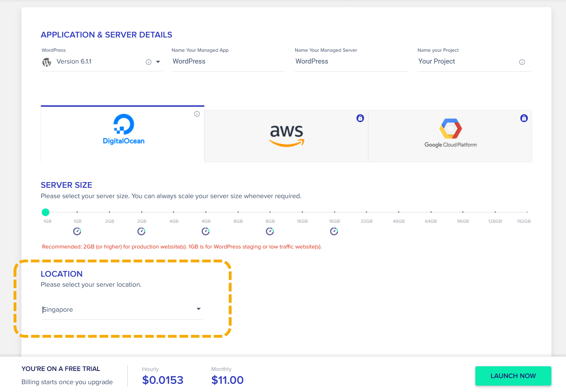Click the lock icon on AWS card
The image size is (566, 392).
pyautogui.click(x=360, y=118)
